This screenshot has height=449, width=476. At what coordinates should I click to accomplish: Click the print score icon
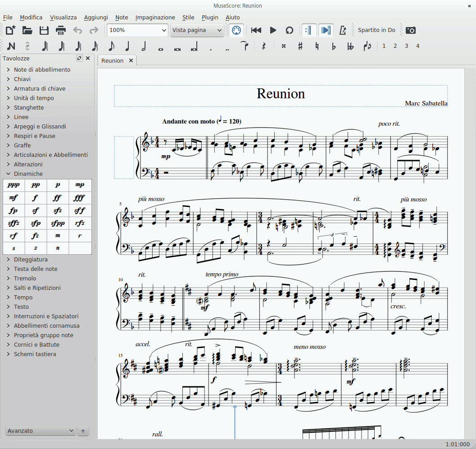pyautogui.click(x=61, y=30)
